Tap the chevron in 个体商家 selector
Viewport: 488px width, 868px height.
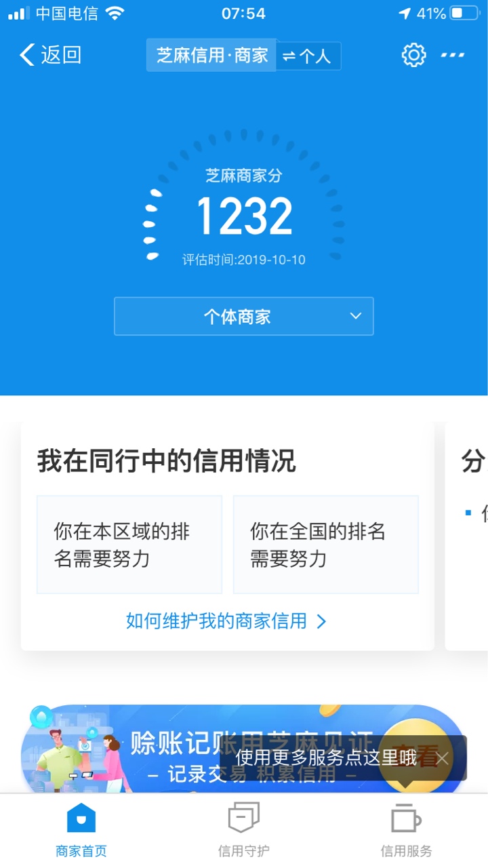356,316
